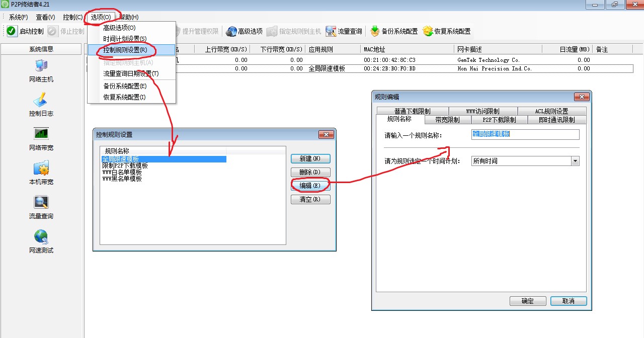
Task: Click GemTek Technology Co. cell
Action: [x=489, y=60]
